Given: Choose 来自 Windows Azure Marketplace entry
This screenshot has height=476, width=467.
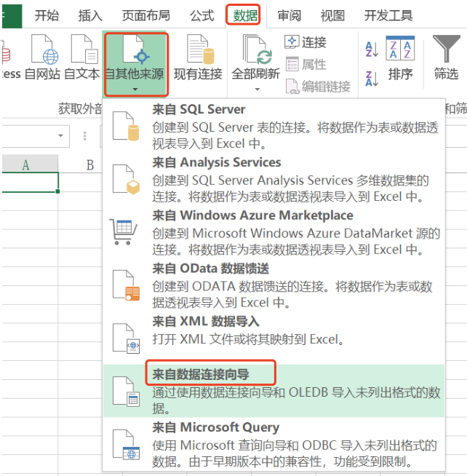Looking at the screenshot, I should 274,232.
